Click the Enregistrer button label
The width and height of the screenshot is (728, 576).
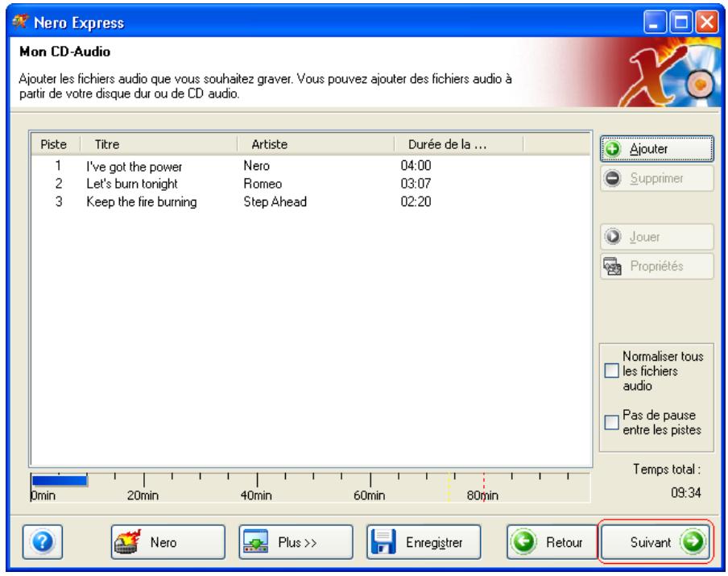[x=434, y=543]
